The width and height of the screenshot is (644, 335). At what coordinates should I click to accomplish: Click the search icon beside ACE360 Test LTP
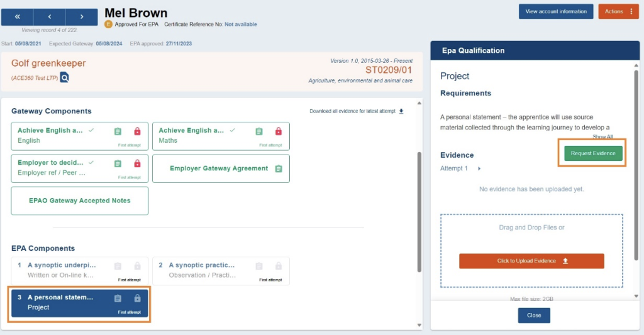(64, 77)
